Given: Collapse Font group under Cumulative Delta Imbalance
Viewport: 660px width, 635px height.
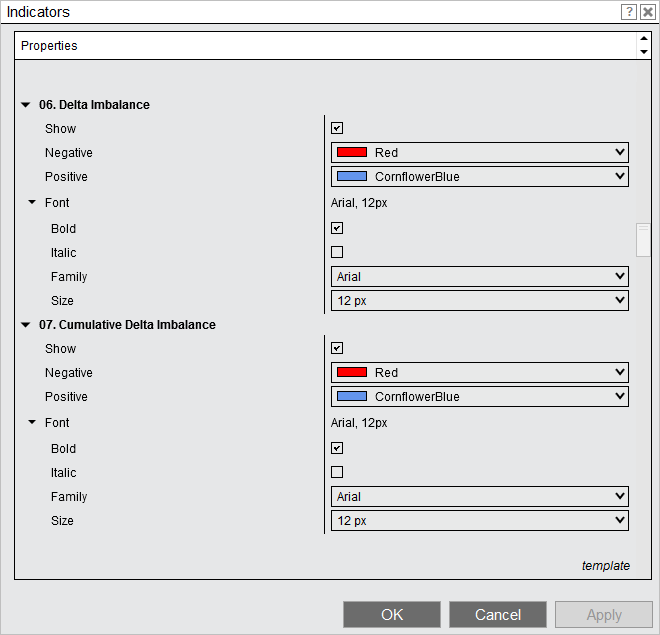Looking at the screenshot, I should [x=33, y=423].
